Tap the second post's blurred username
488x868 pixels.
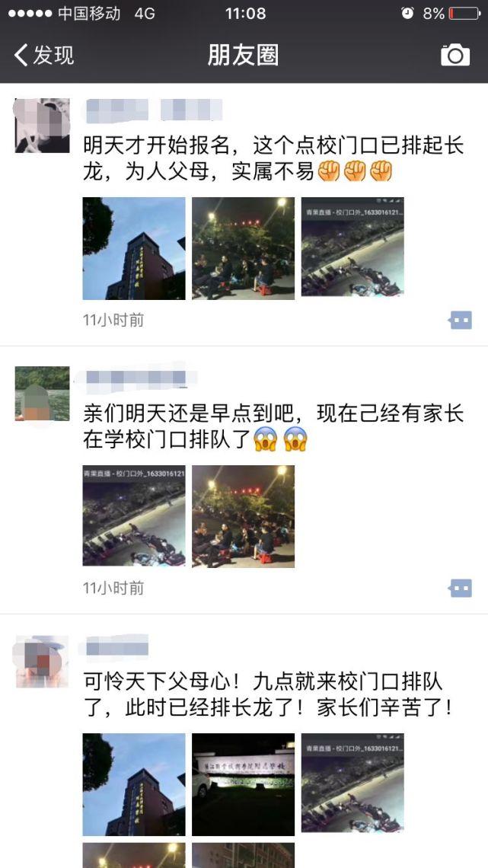[136, 378]
